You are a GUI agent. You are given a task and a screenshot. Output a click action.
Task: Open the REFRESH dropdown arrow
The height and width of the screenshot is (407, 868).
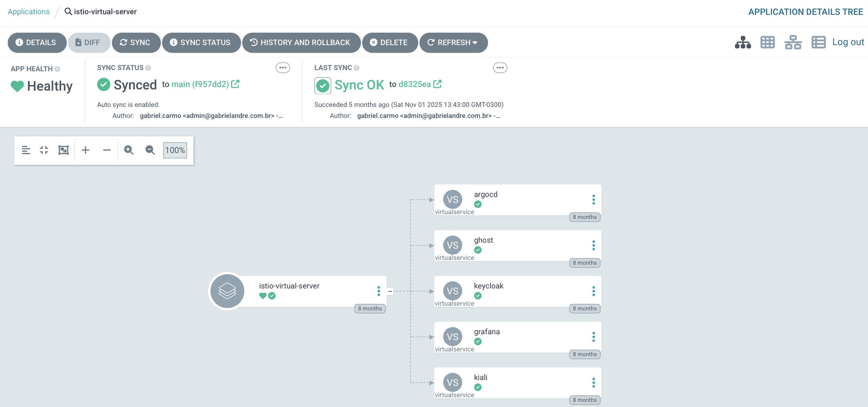pyautogui.click(x=475, y=43)
